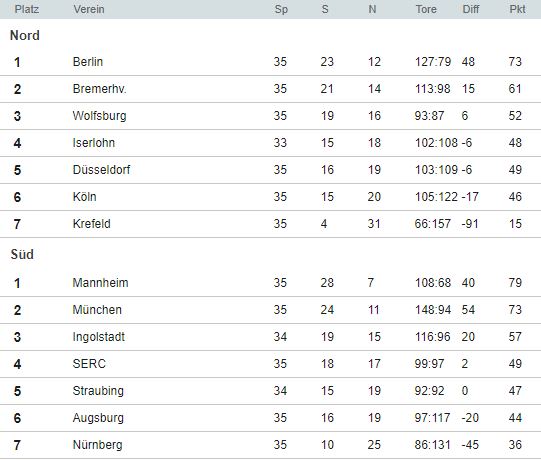Click the Platz column header
The height and width of the screenshot is (460, 541).
tap(27, 9)
